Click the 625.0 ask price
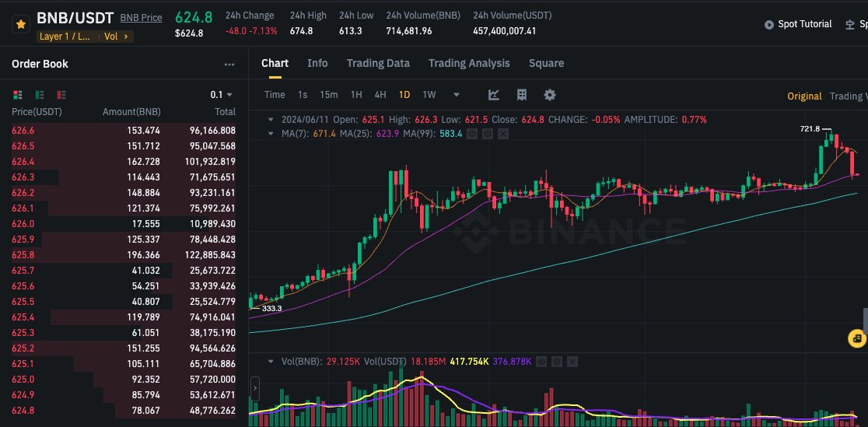The width and height of the screenshot is (868, 427). tap(23, 380)
